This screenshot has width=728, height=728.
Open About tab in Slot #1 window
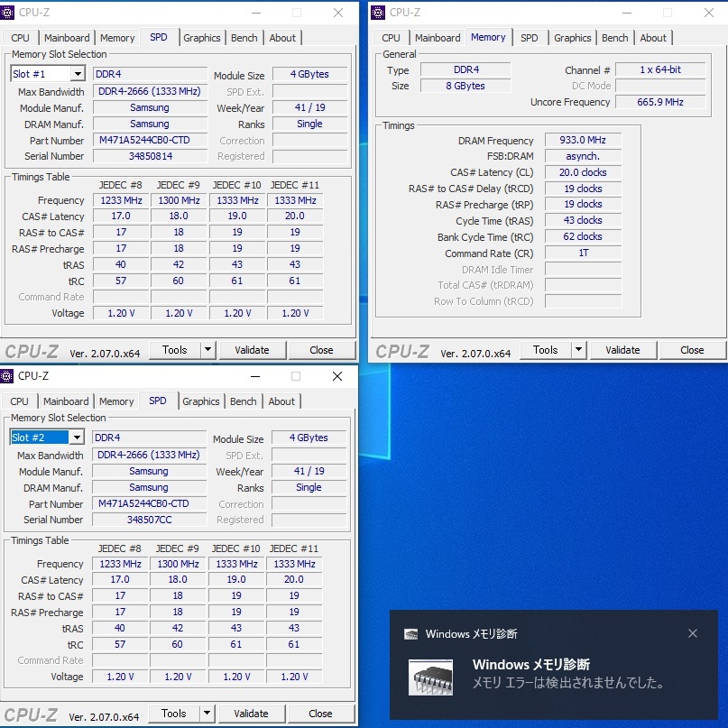click(282, 38)
